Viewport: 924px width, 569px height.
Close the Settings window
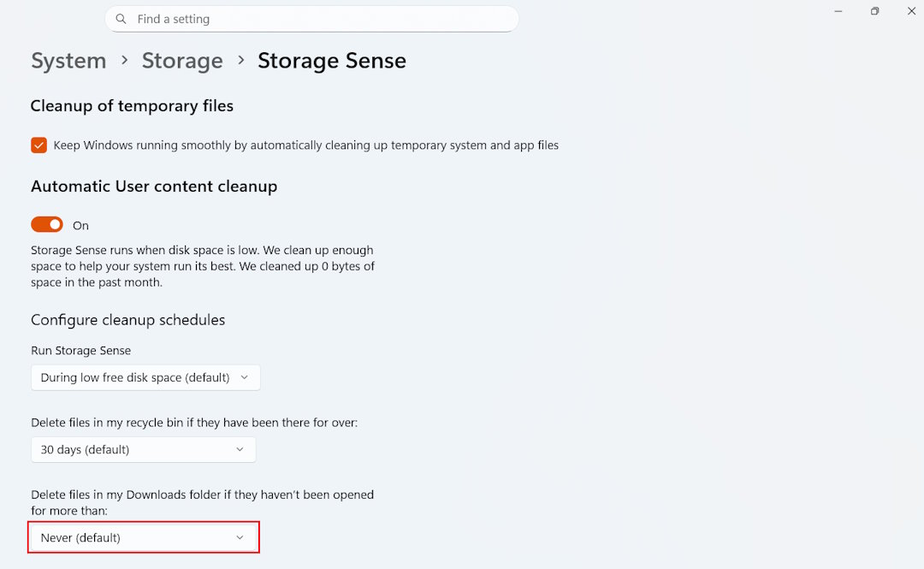pyautogui.click(x=911, y=11)
